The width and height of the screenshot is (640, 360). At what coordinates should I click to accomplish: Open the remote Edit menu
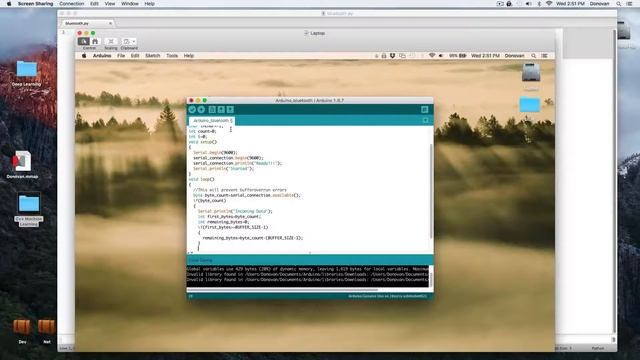135,56
